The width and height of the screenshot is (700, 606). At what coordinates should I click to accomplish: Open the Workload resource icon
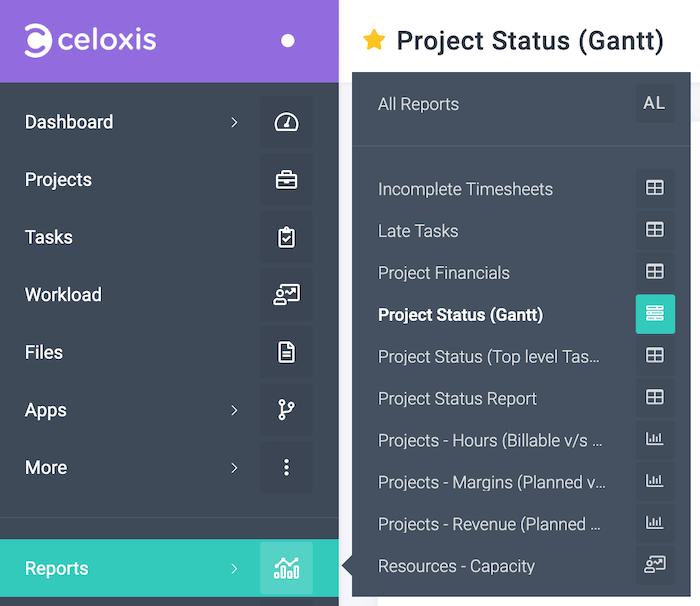tap(286, 295)
